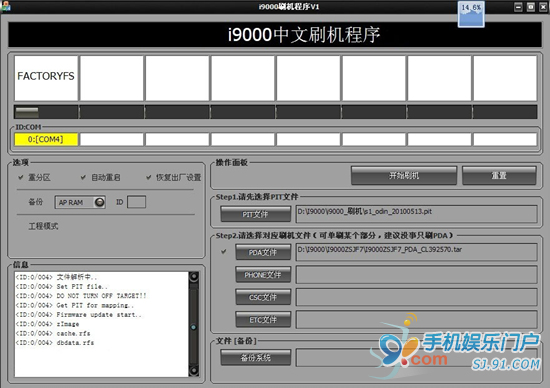Maximize the window
This screenshot has width=550, height=388.
pyautogui.click(x=531, y=7)
